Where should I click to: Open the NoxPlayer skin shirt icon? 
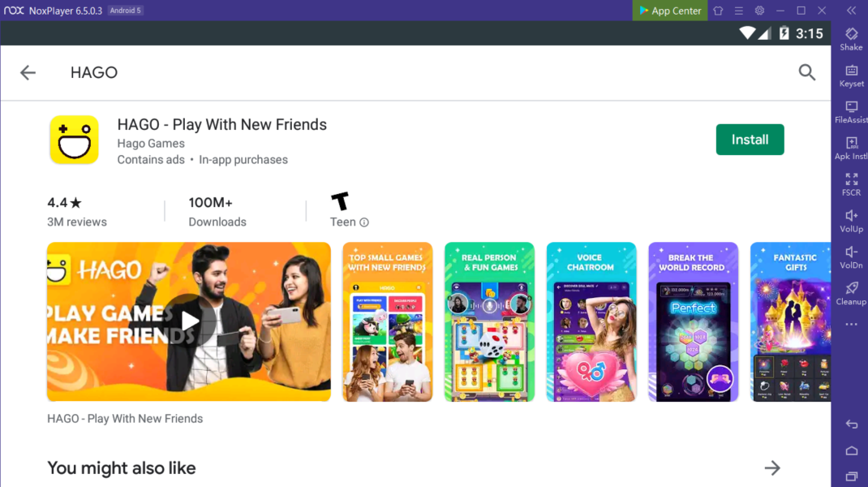(x=718, y=11)
